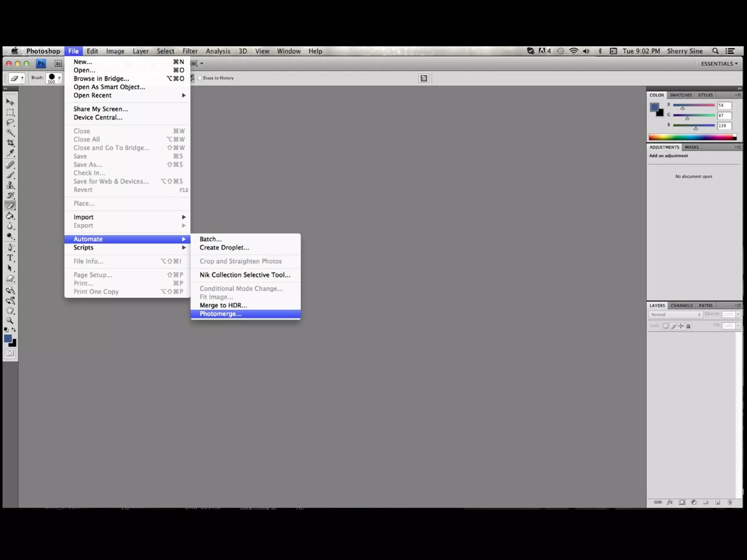Enable the Erase to History checkbox
This screenshot has height=560, width=747.
[x=200, y=78]
